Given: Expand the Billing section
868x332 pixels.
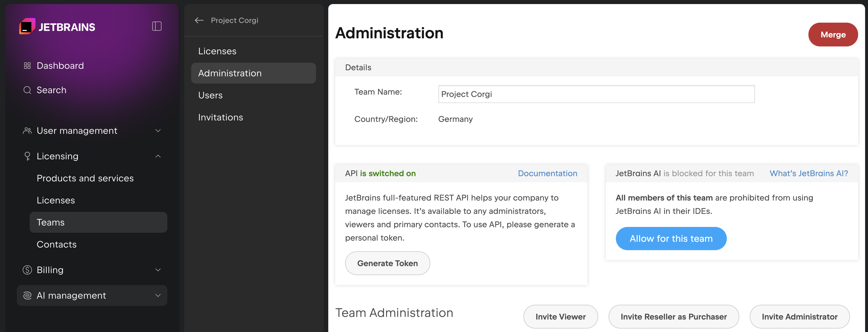Looking at the screenshot, I should pos(158,270).
